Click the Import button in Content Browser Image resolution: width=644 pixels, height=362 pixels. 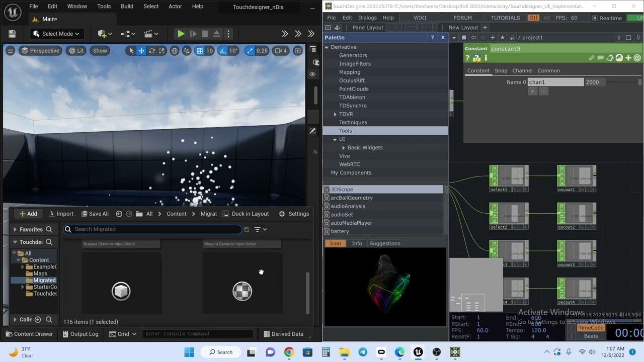[61, 213]
